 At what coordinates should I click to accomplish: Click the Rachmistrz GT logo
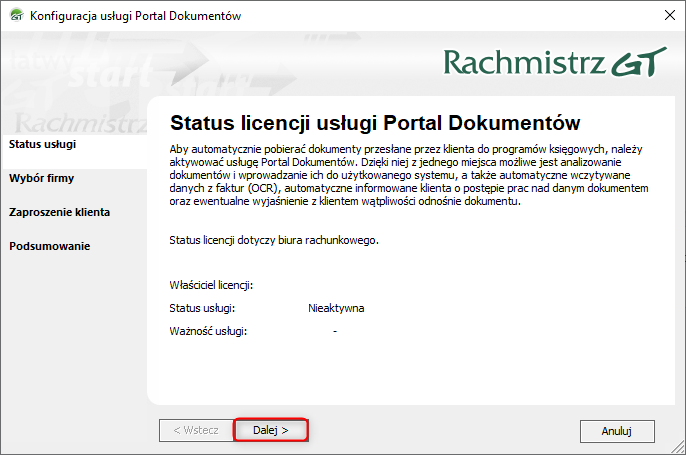tap(555, 62)
